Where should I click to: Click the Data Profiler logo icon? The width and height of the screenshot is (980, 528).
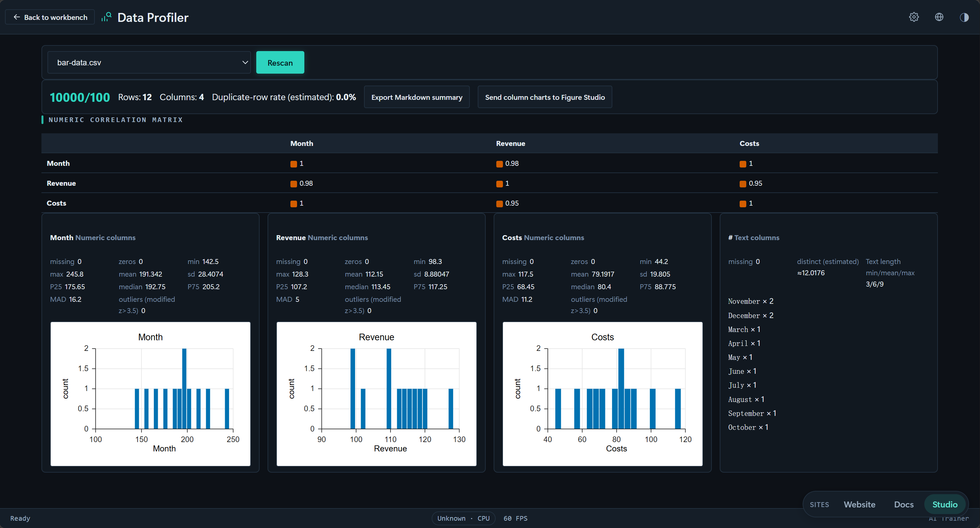(106, 17)
